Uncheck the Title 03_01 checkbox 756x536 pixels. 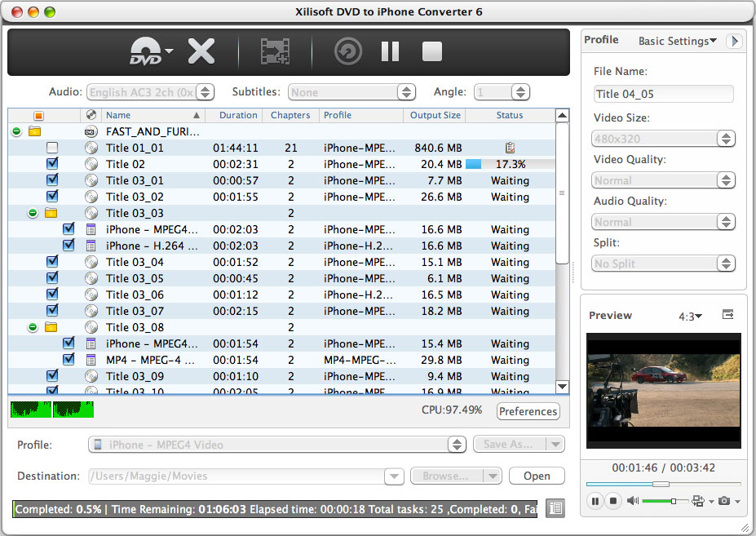pyautogui.click(x=52, y=180)
